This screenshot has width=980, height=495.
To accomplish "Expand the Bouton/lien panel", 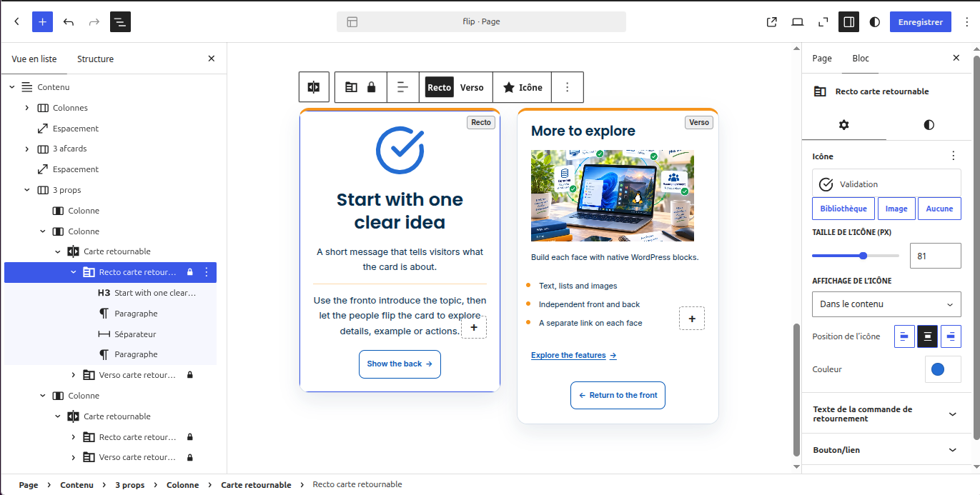I will [886, 450].
